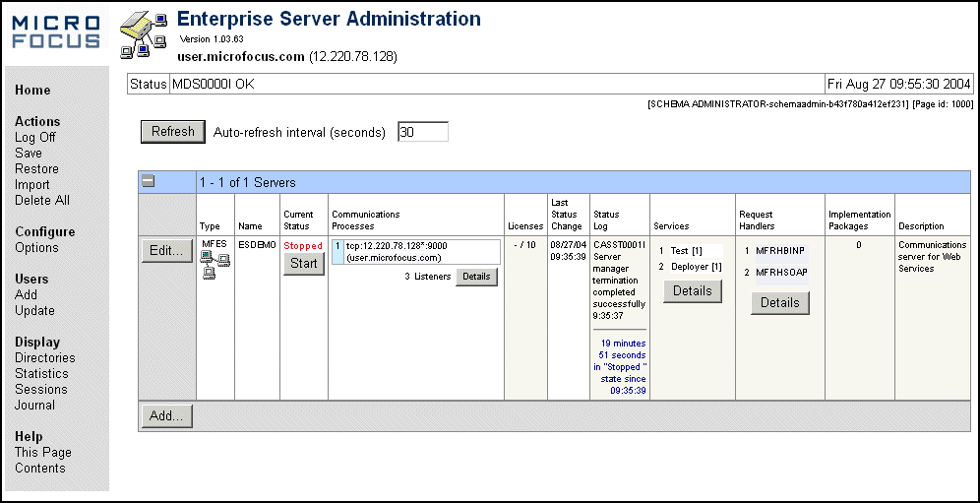Click the Micro Focus logo

[56, 31]
